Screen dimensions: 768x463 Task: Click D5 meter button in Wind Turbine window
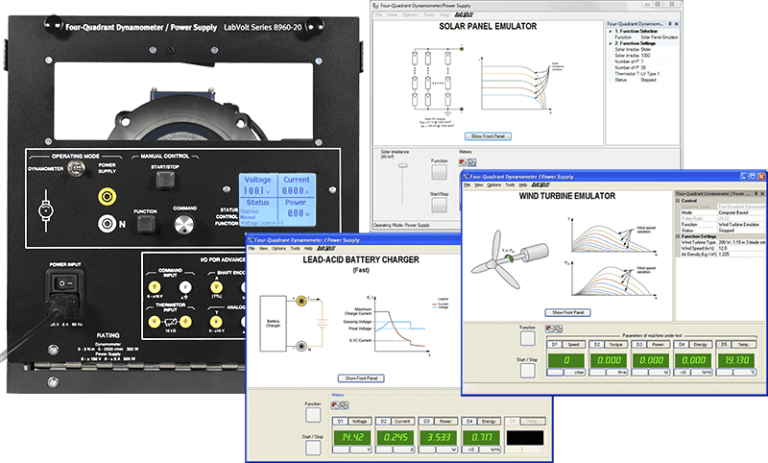pyautogui.click(x=723, y=344)
